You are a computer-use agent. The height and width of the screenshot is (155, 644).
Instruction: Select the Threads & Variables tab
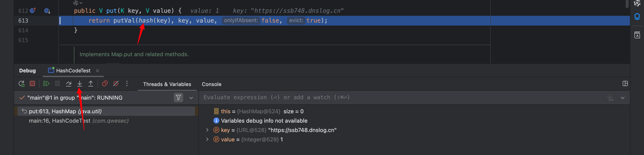[167, 84]
